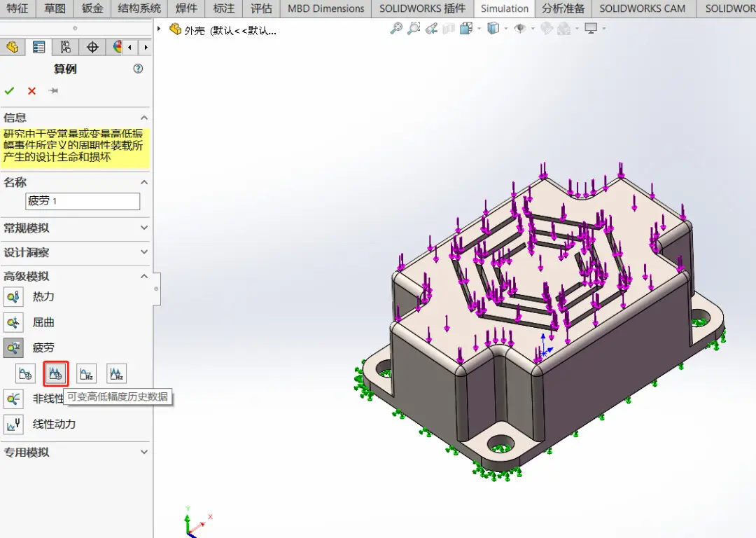The width and height of the screenshot is (756, 538).
Task: Select 屈曲 buckling study icon
Action: pyautogui.click(x=13, y=322)
